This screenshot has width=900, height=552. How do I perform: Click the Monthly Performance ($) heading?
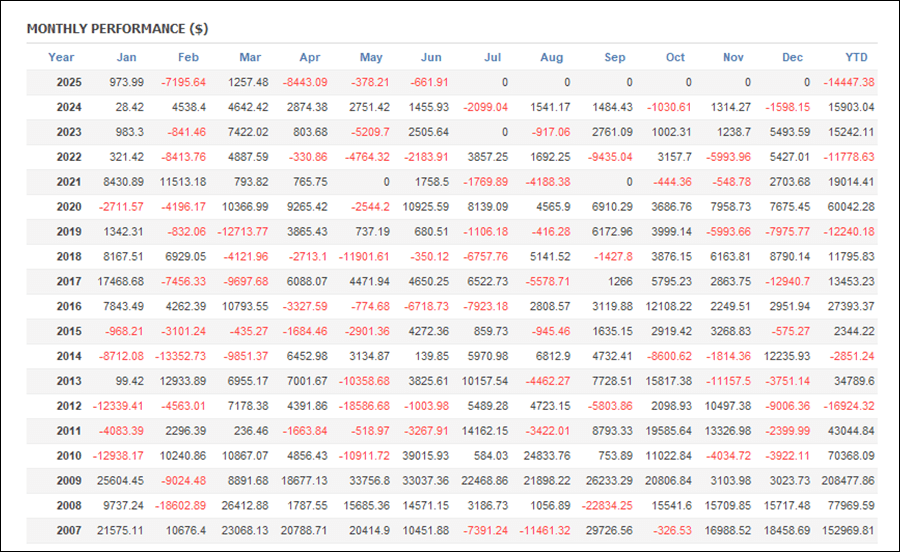pos(117,29)
